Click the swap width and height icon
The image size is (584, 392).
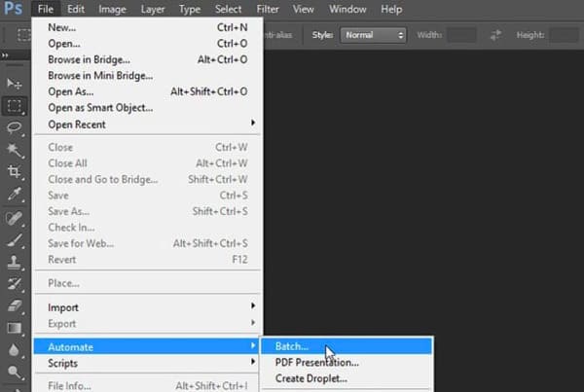click(x=495, y=35)
